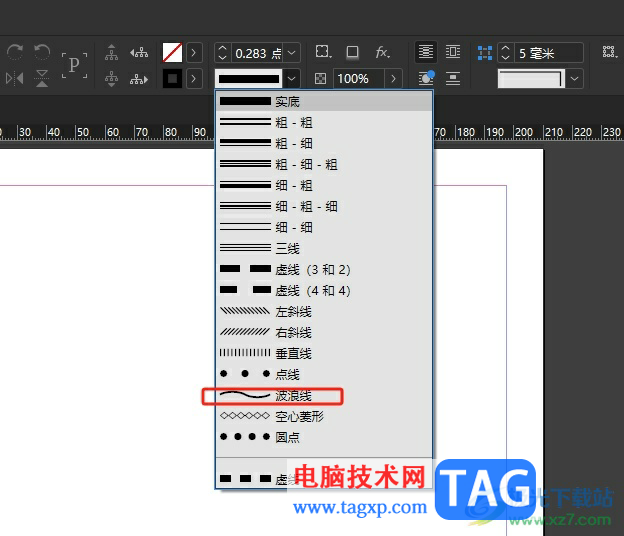
Task: Click the fill color swatch (none)
Action: point(172,53)
